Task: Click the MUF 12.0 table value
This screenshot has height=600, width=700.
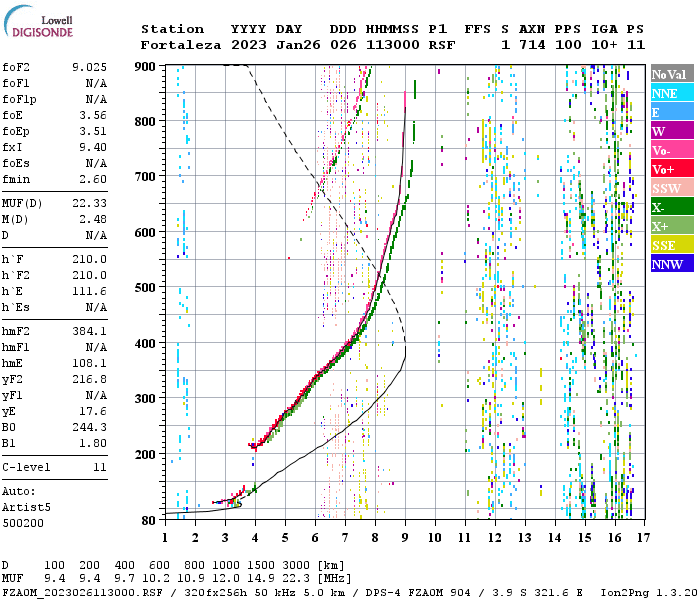Action: [226, 579]
